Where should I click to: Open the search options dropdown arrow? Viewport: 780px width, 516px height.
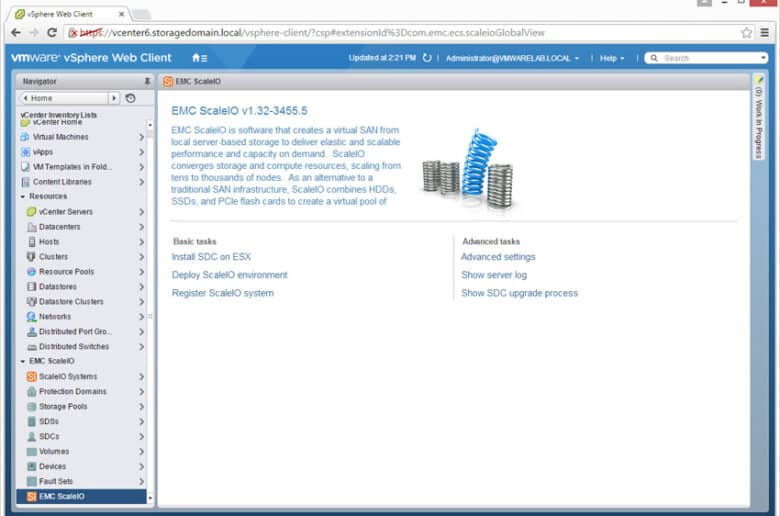tap(763, 58)
